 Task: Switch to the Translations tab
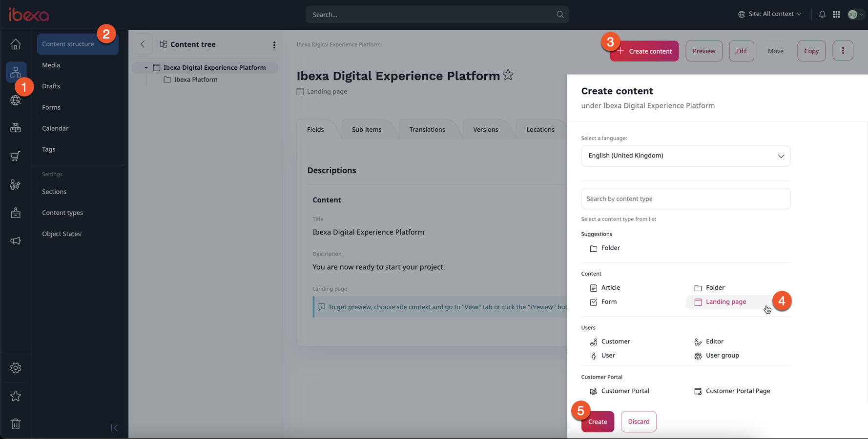point(427,129)
